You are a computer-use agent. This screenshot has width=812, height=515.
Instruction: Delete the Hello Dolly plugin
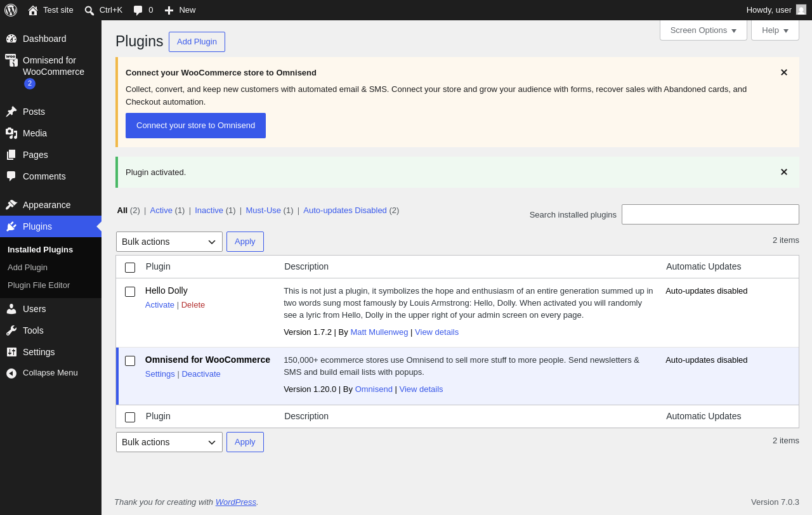(x=193, y=304)
